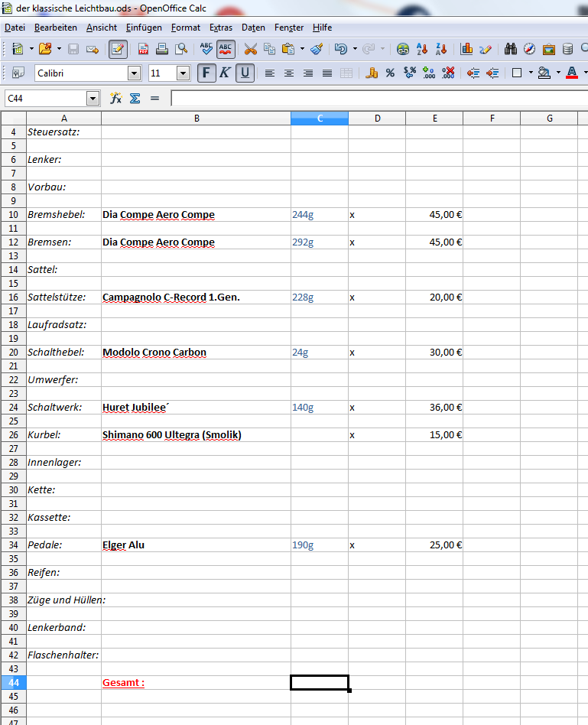Image resolution: width=588 pixels, height=725 pixels.
Task: Open Find & Replace binoculars icon
Action: coord(510,48)
